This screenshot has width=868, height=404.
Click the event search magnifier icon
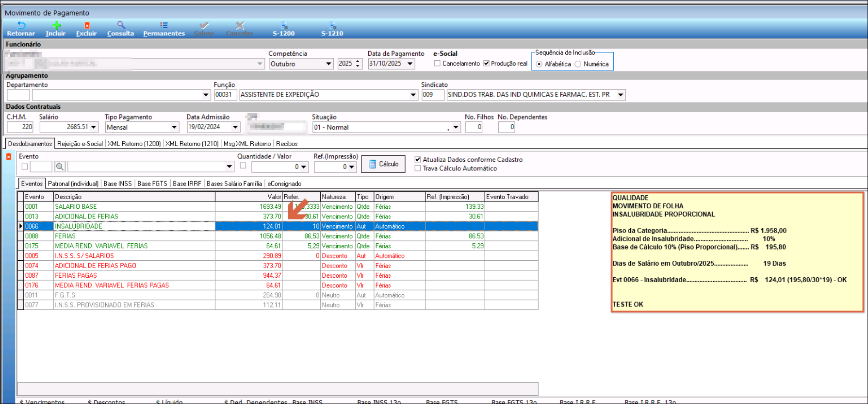(60, 167)
